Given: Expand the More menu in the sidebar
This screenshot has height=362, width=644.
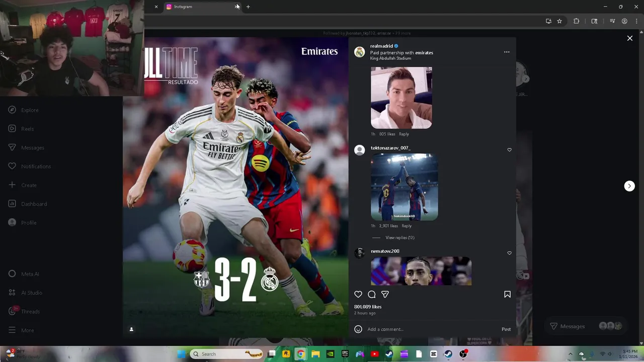Looking at the screenshot, I should click(x=21, y=330).
